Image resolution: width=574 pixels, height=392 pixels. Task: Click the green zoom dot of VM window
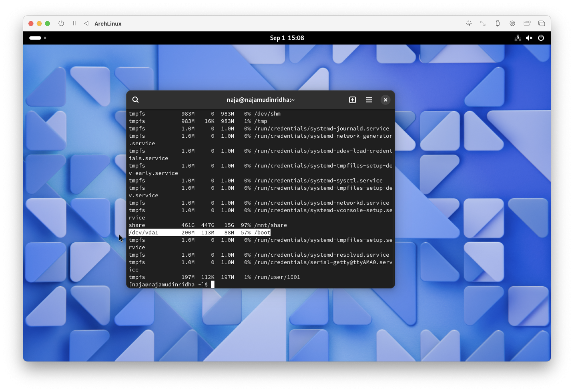tap(47, 23)
